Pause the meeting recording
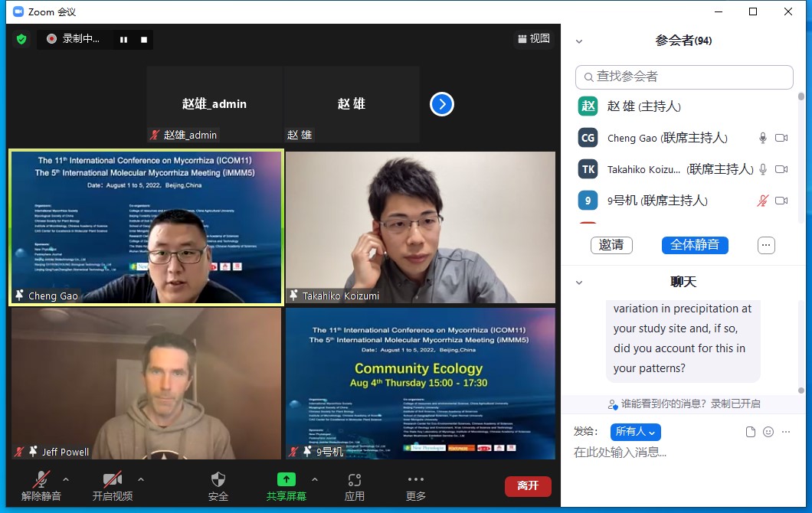Screen dimensions: 812x513 point(123,39)
